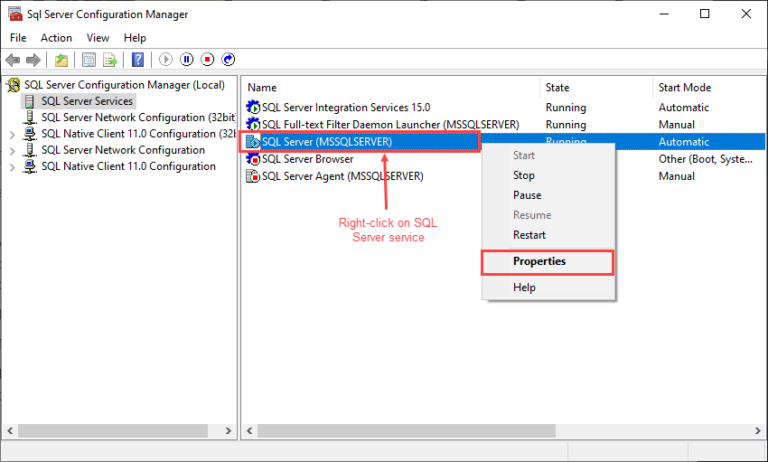
Task: Click the Up one level toolbar icon
Action: [62, 60]
